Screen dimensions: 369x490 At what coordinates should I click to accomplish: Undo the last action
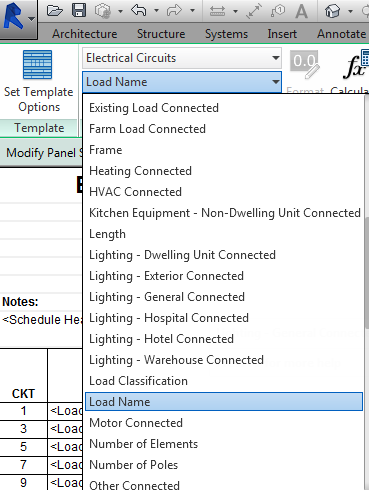click(x=139, y=11)
